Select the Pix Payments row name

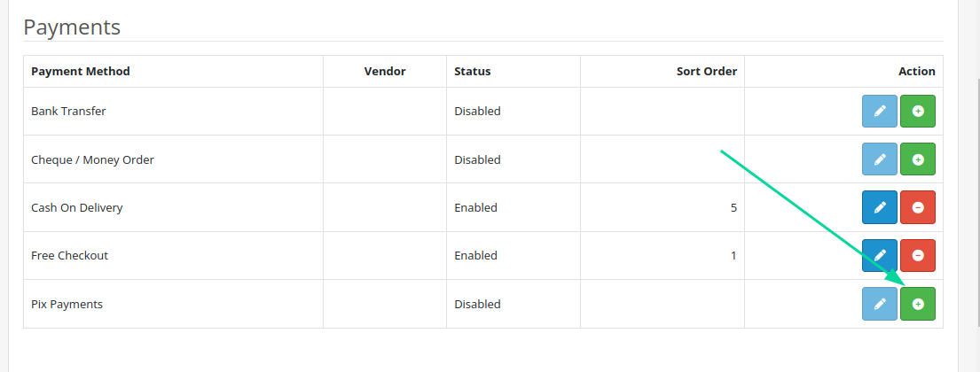tap(67, 304)
